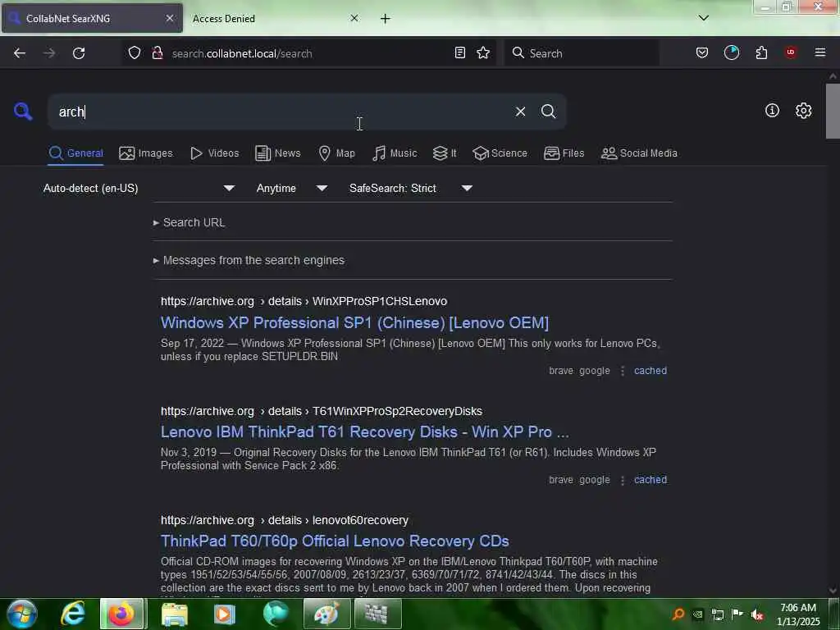
Task: Switch to Images search category
Action: (x=146, y=153)
